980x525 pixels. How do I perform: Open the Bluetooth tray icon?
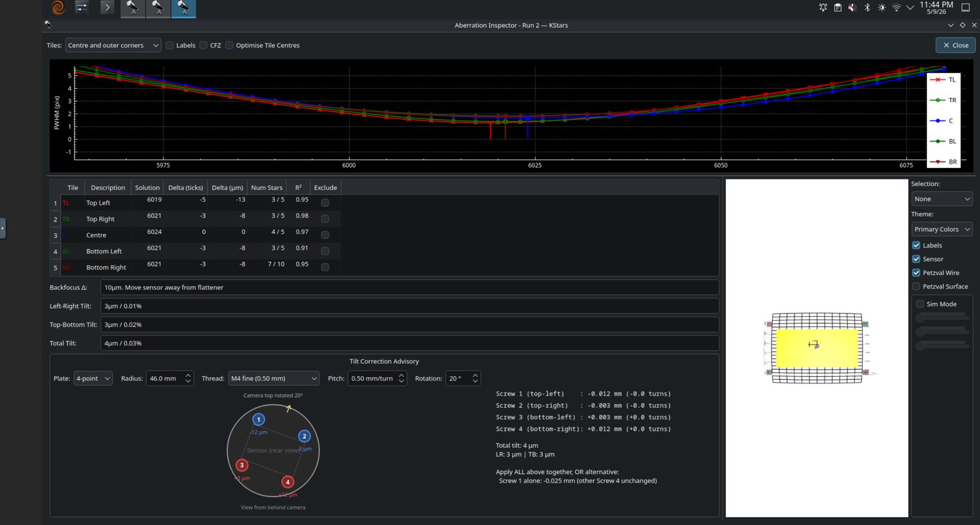click(x=868, y=8)
